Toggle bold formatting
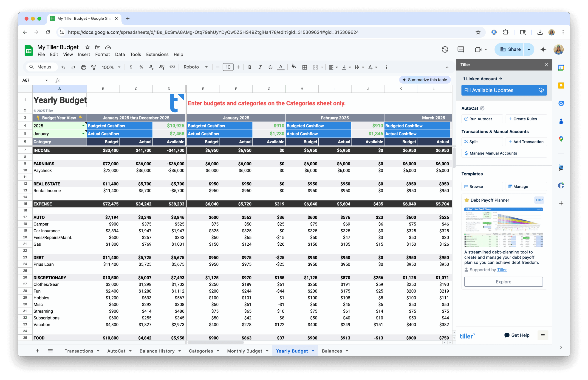This screenshot has height=380, width=588. pyautogui.click(x=250, y=67)
